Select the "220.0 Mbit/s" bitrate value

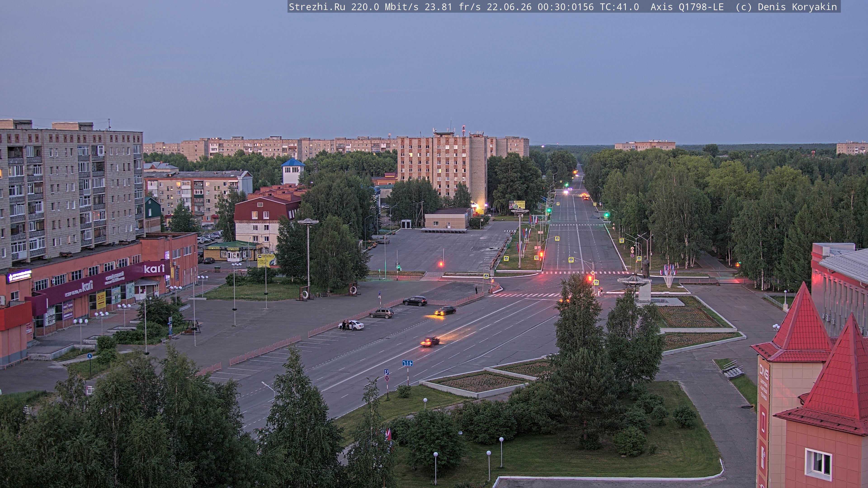(x=385, y=7)
